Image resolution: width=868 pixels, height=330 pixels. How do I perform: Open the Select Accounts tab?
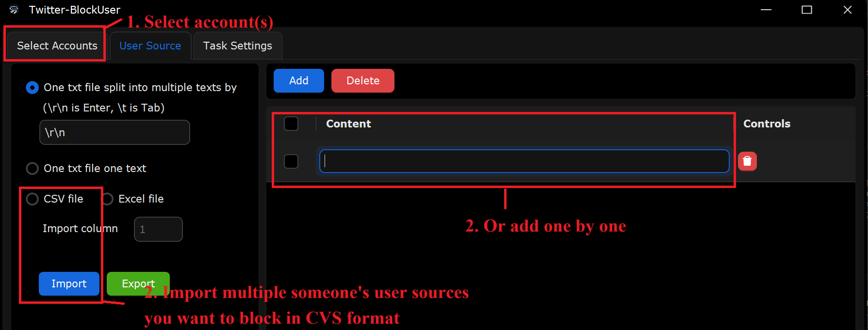[x=57, y=46]
